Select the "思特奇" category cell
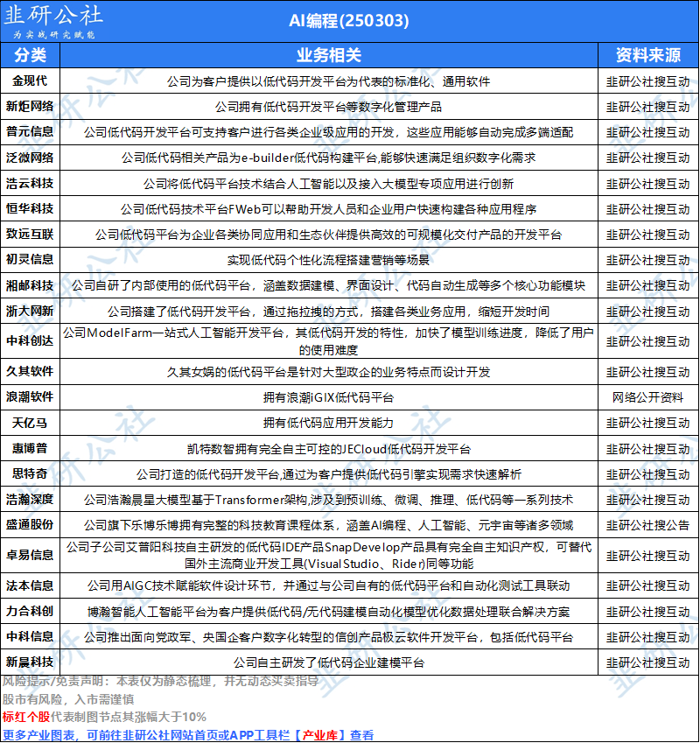This screenshot has height=743, width=700. point(30,473)
